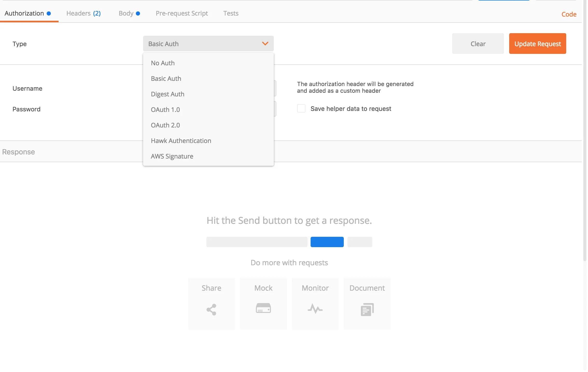Select OAuth 1.0 entry
The width and height of the screenshot is (588, 372).
tap(165, 110)
